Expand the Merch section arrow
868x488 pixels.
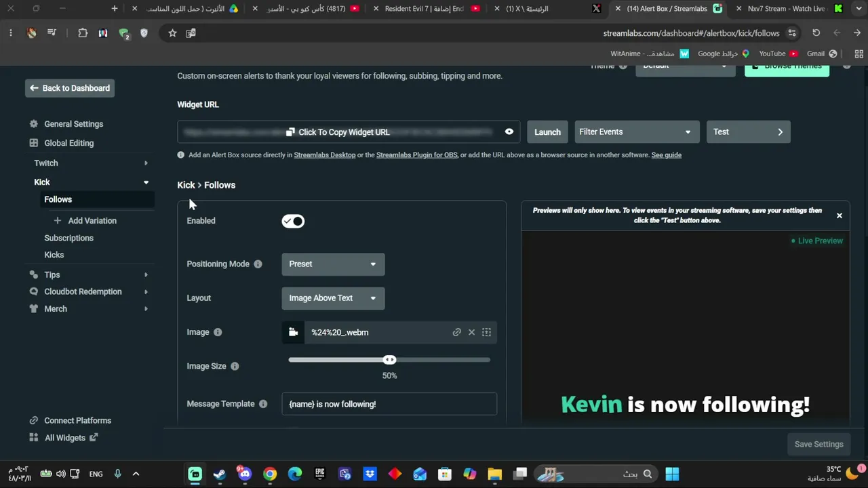pyautogui.click(x=146, y=309)
